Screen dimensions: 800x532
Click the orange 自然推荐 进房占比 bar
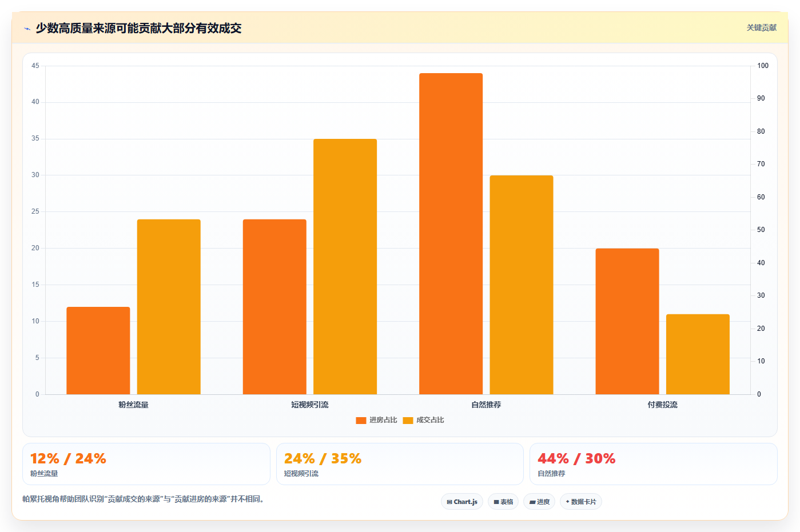[451, 234]
